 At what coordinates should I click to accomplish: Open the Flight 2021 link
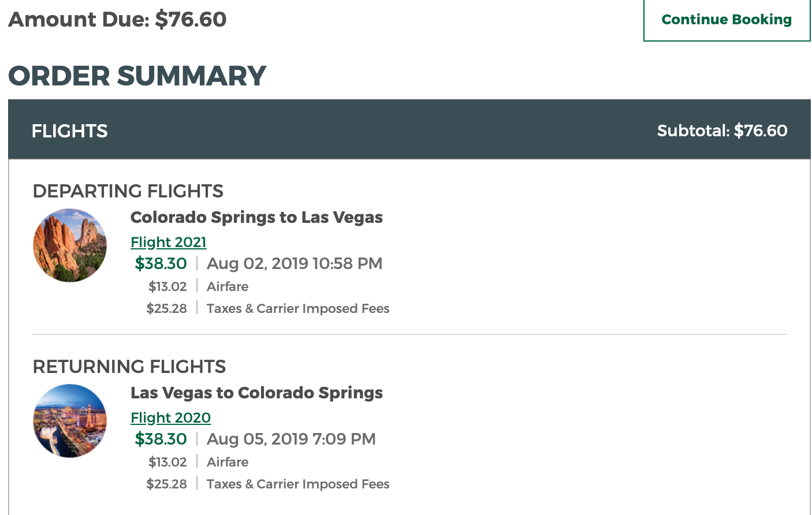click(x=168, y=242)
